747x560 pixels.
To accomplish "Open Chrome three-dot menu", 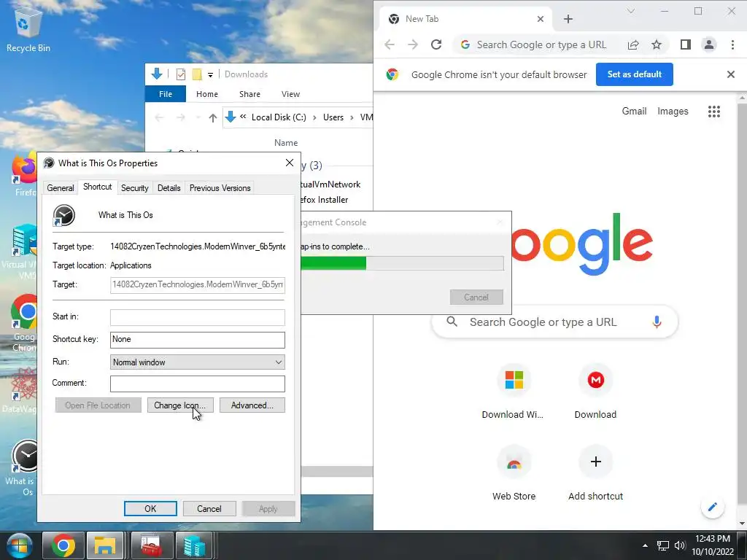I will (732, 44).
